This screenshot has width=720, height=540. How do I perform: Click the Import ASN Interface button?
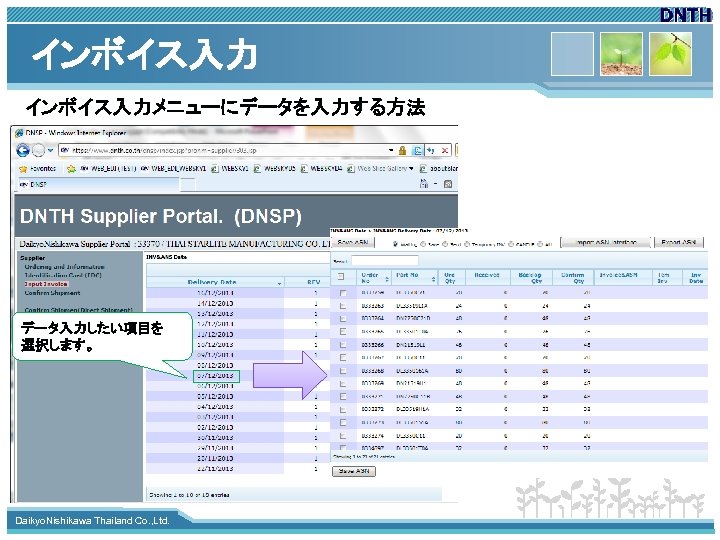606,242
